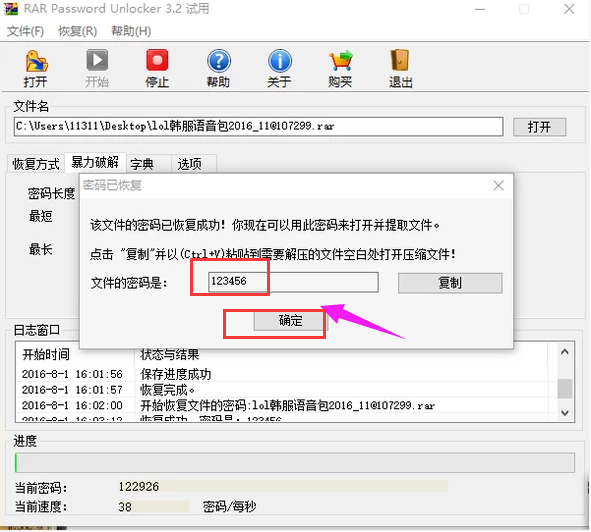
Task: Open the 帮助(H) menu
Action: click(131, 31)
